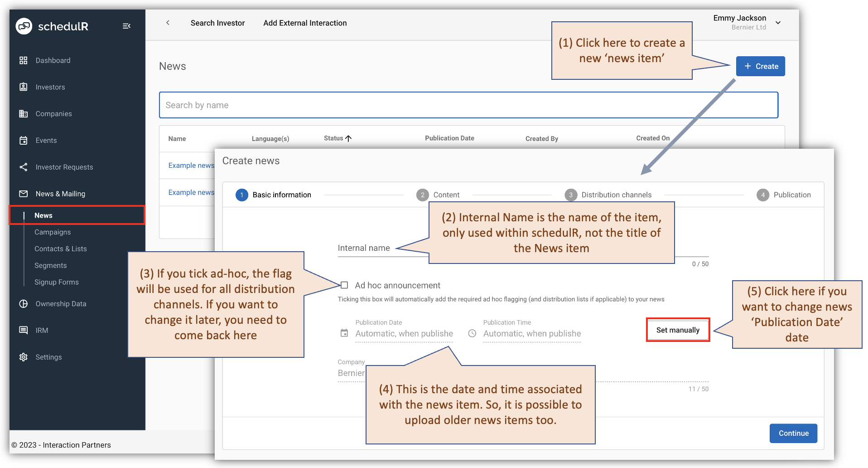Open the Dashboard from the sidebar
Image resolution: width=868 pixels, height=468 pixels.
tap(53, 60)
